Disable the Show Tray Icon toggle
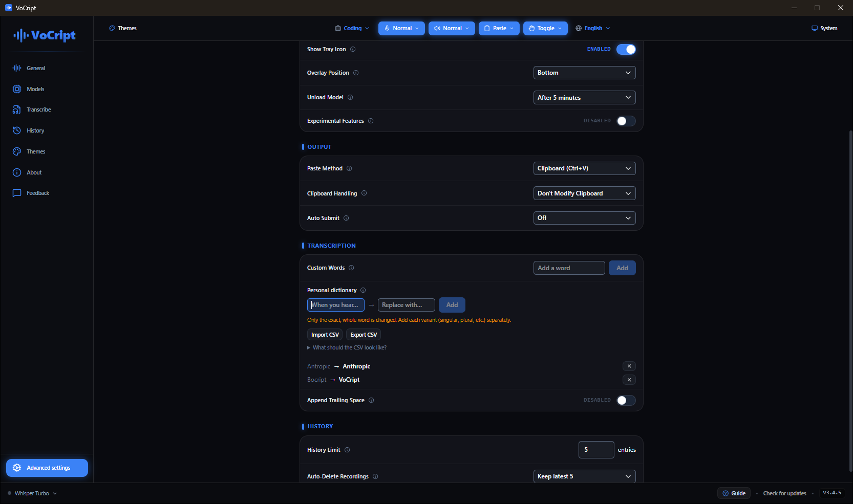Screen dimensions: 853x504 [x=626, y=49]
